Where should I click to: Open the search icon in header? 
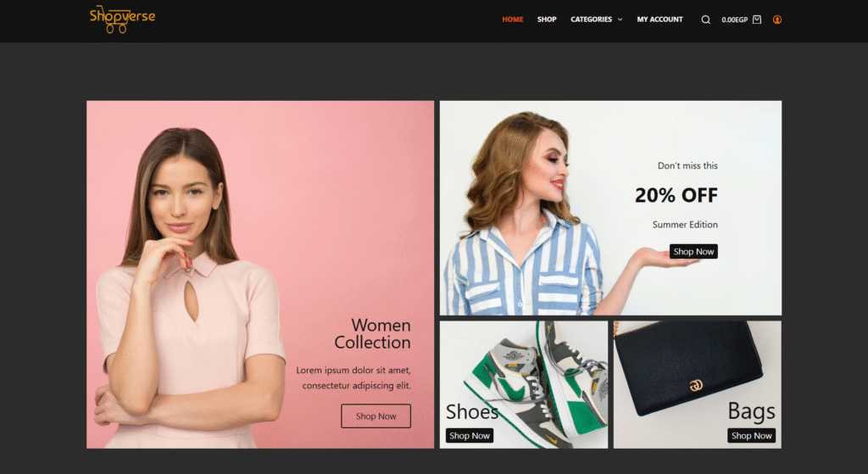(x=705, y=20)
